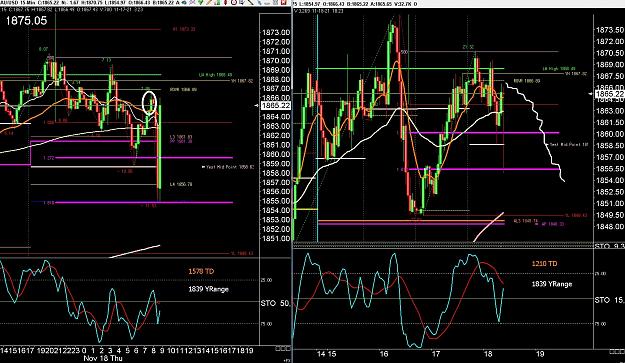
Task: Click the 1848.00 level on right price axis
Action: tap(610, 226)
